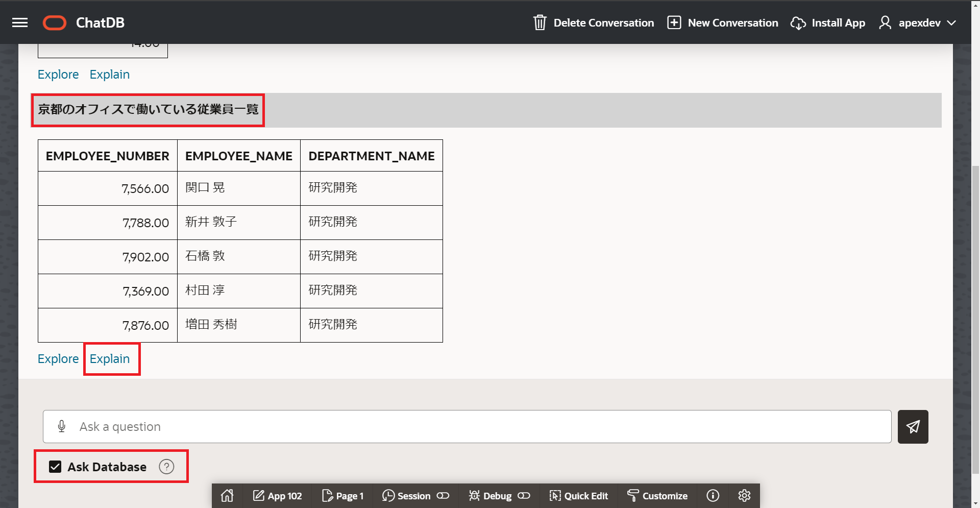The image size is (980, 508).
Task: Click the microphone voice input icon
Action: coord(62,426)
